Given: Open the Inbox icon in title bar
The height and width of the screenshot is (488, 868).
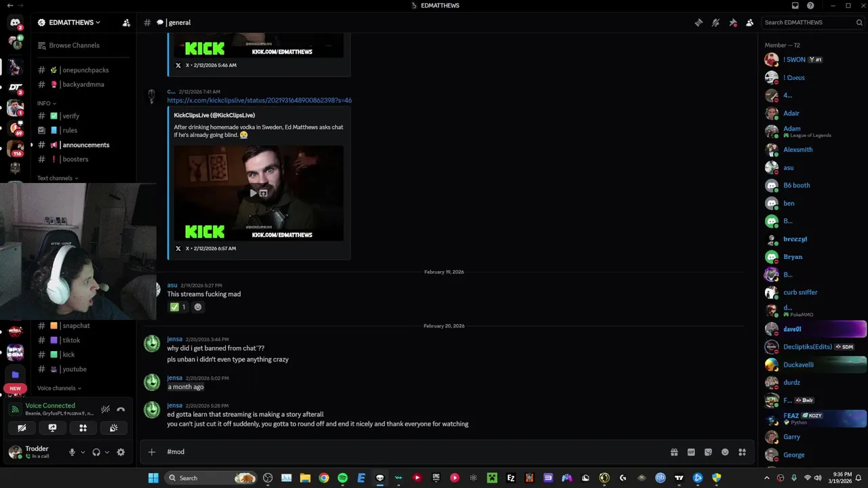Looking at the screenshot, I should click(x=795, y=5).
